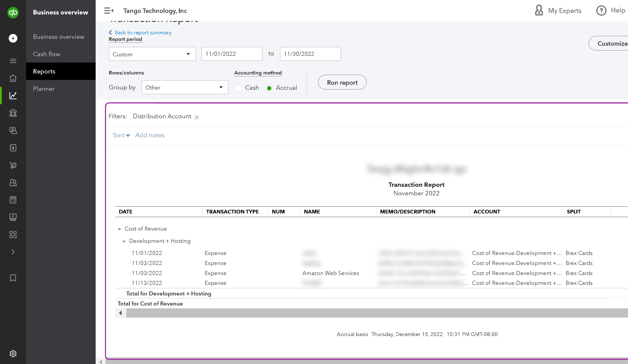The height and width of the screenshot is (364, 628).
Task: Collapse the navigation menu toggle icon
Action: click(x=109, y=11)
